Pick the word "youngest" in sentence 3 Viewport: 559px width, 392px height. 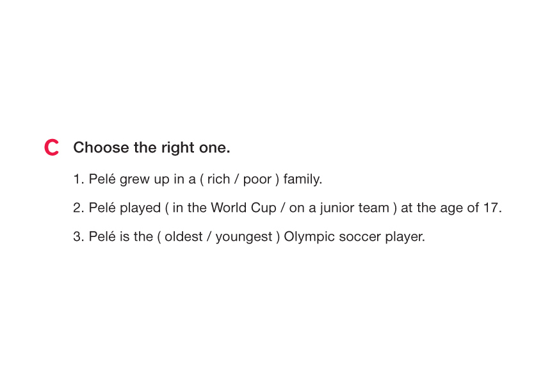(x=244, y=237)
